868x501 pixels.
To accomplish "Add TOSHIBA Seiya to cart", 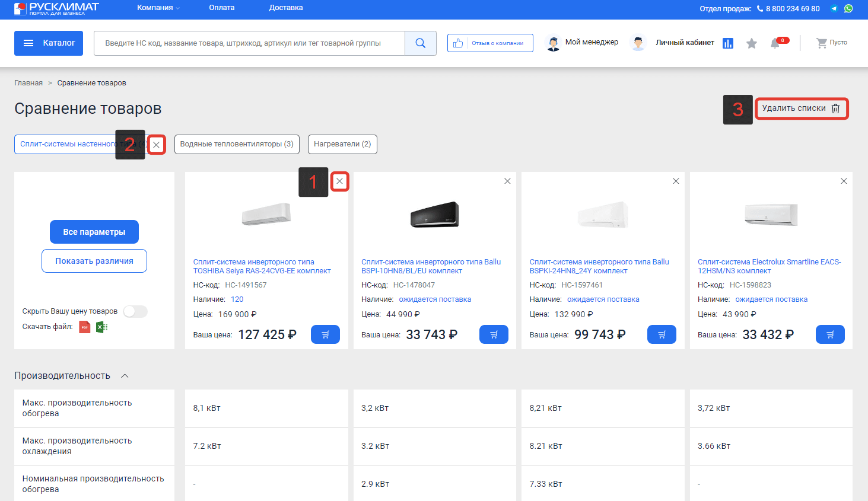I will pos(325,334).
